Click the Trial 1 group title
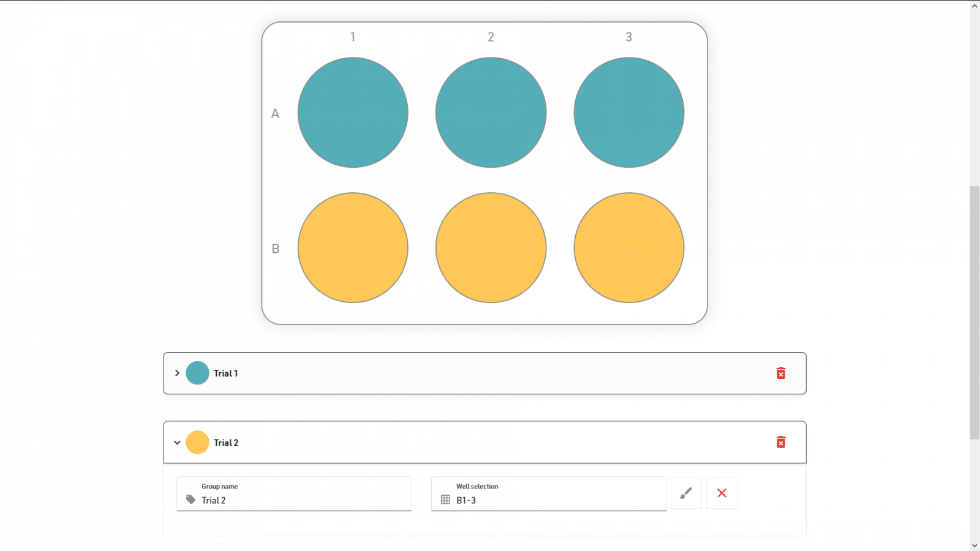This screenshot has height=551, width=980. (225, 373)
